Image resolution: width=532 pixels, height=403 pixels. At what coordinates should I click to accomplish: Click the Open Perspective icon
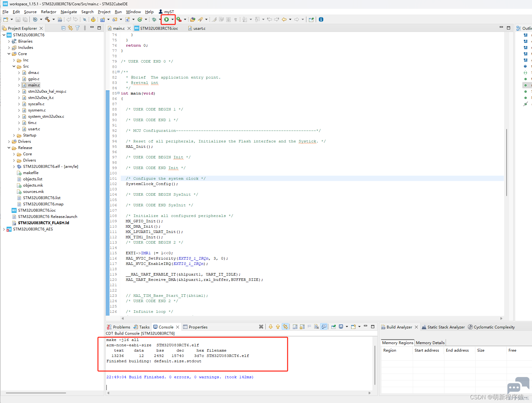311,19
